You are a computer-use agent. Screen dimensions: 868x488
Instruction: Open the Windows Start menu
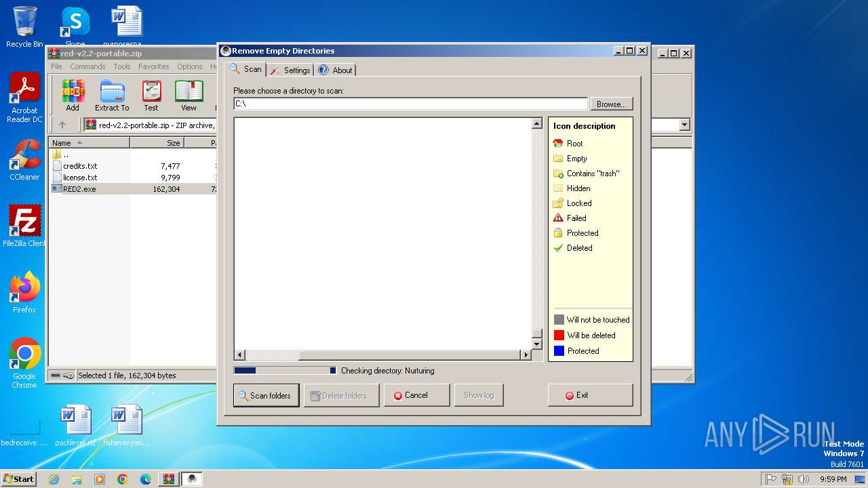coord(19,479)
